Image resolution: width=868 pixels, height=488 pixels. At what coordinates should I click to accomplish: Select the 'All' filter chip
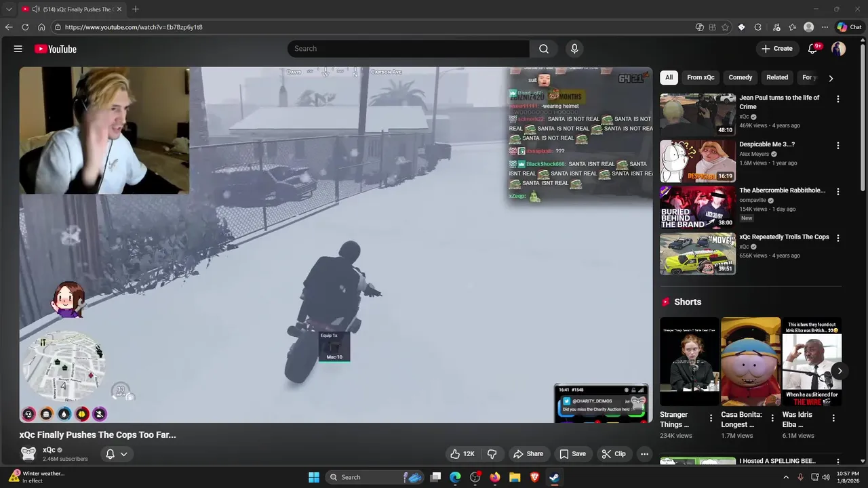click(x=669, y=77)
